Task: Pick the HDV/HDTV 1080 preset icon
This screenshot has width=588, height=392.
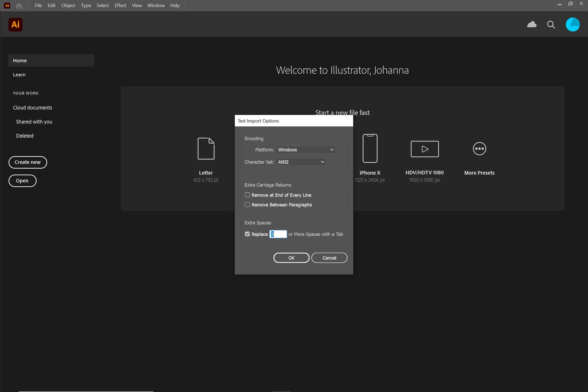Action: pos(425,149)
